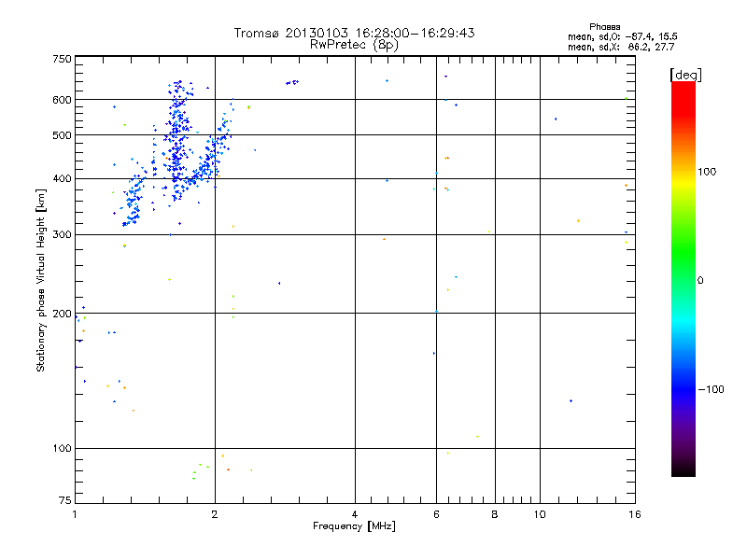Click the y-axis tick label '500'
The image size is (747, 560).
63,135
